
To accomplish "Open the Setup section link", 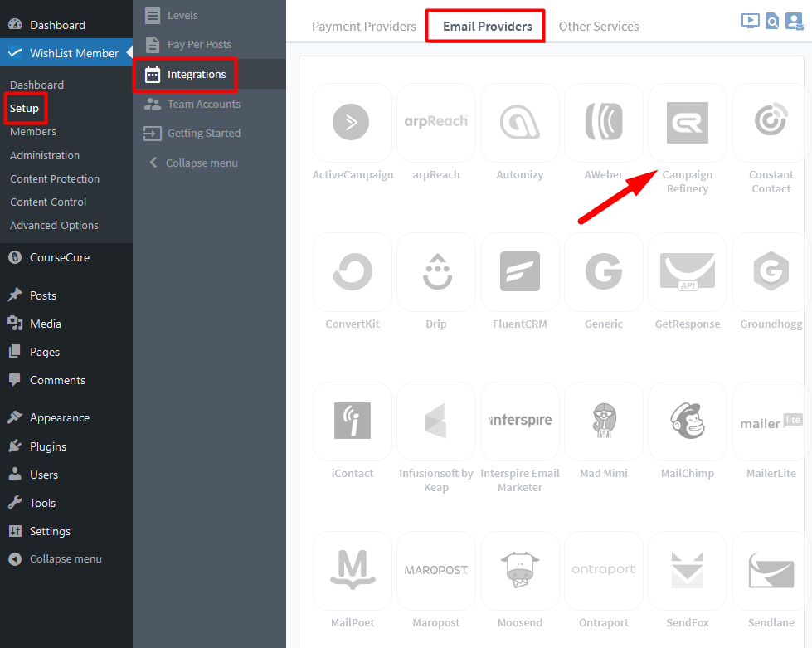I will [24, 108].
